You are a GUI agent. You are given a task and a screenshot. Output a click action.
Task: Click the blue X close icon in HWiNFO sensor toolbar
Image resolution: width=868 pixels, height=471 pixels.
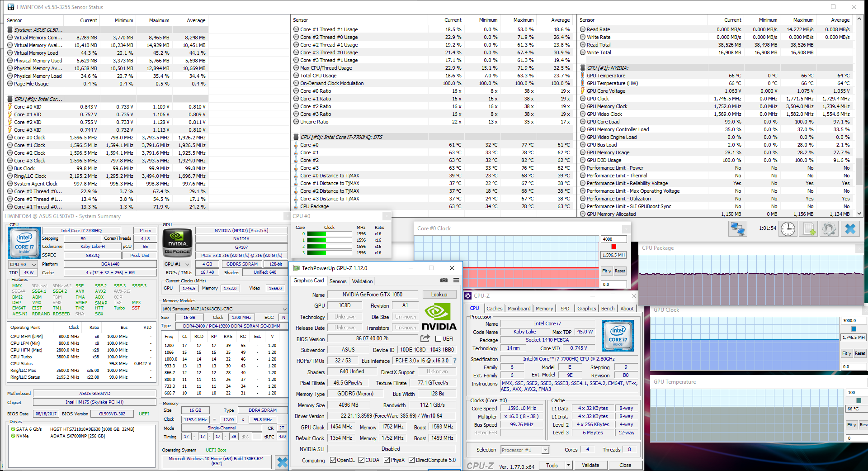850,229
